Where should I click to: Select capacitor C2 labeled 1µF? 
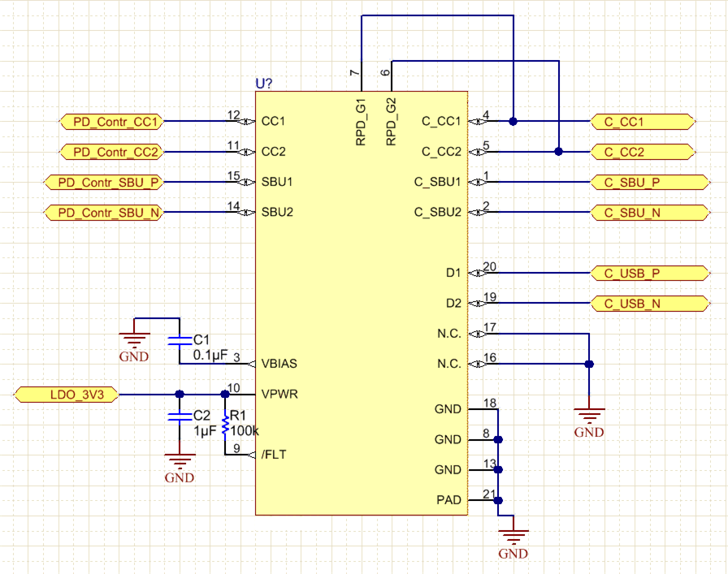point(178,417)
